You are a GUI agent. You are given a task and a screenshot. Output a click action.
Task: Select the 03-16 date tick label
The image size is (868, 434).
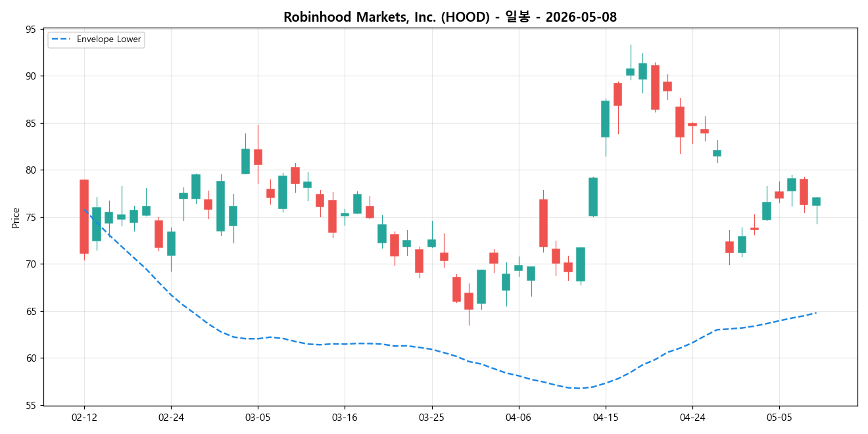[345, 417]
